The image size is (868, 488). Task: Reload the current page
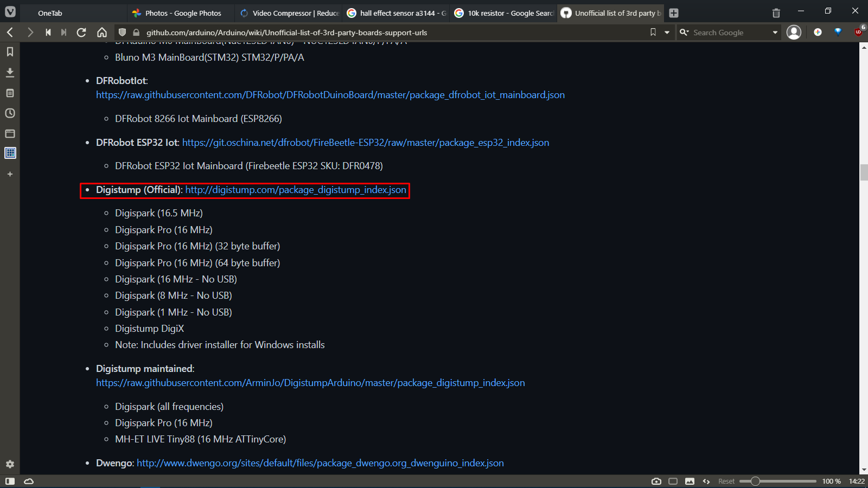(x=81, y=33)
